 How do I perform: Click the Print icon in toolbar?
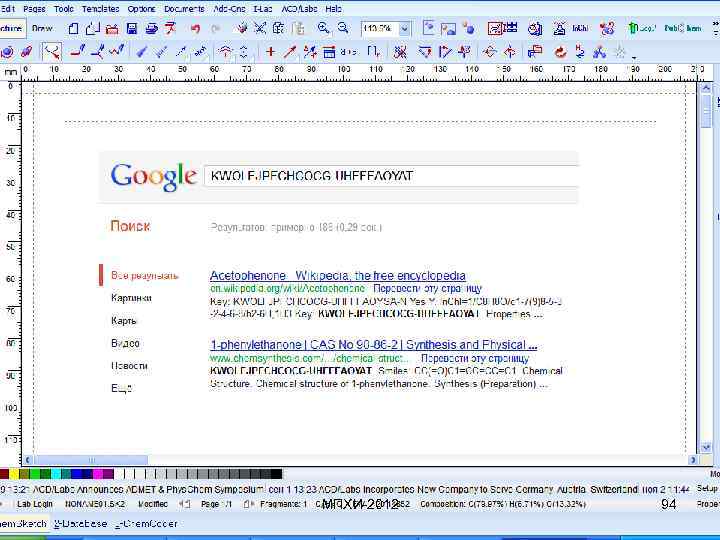151,28
